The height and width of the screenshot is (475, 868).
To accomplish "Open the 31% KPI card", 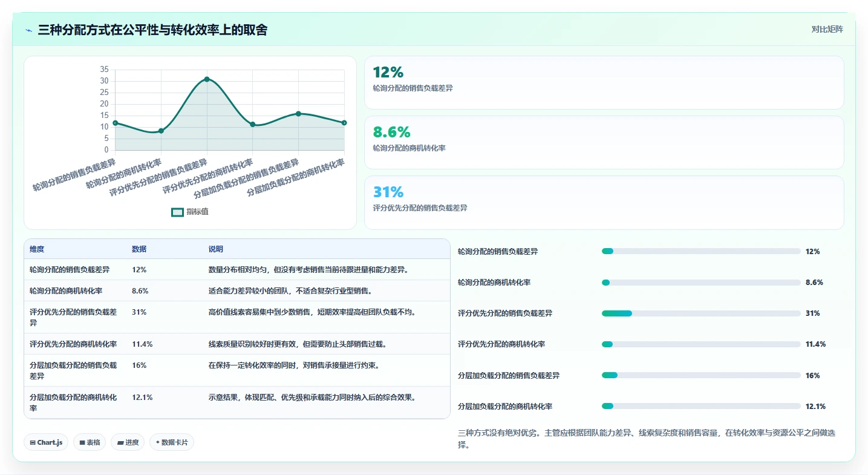I will (604, 203).
